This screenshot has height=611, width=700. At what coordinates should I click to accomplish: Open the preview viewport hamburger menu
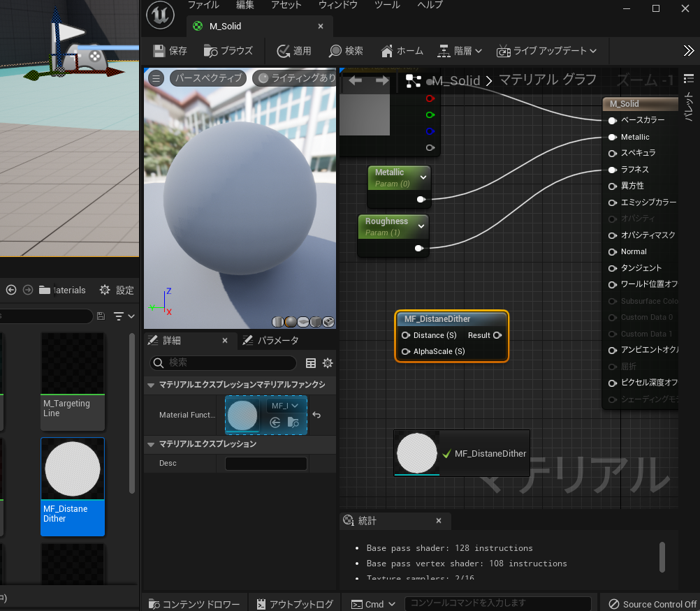point(156,78)
